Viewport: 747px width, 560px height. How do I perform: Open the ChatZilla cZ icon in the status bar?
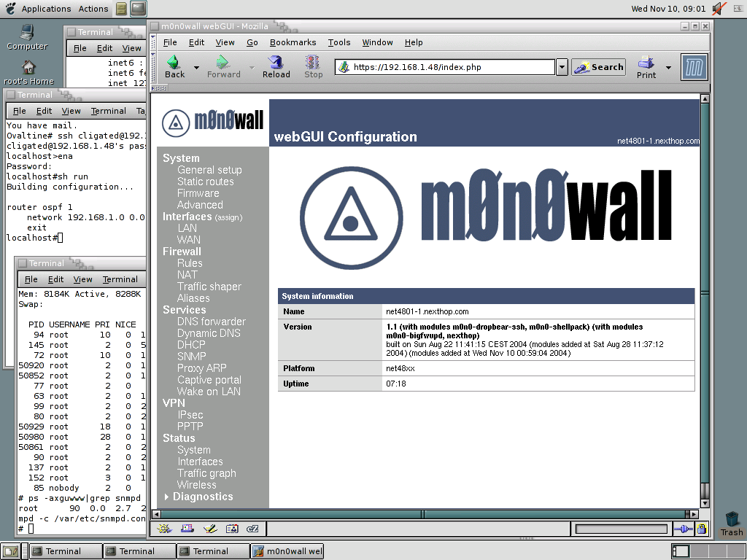pyautogui.click(x=252, y=529)
